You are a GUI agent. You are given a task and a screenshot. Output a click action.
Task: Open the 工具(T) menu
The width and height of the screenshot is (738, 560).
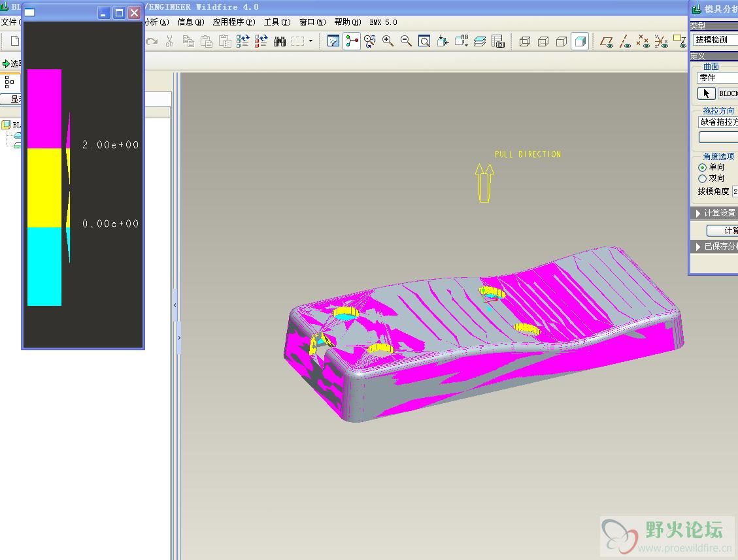277,22
